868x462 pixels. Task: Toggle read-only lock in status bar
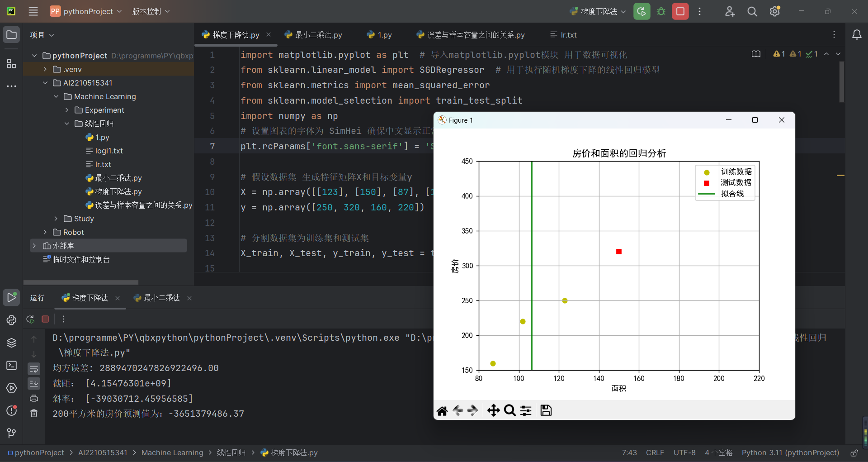pos(854,453)
